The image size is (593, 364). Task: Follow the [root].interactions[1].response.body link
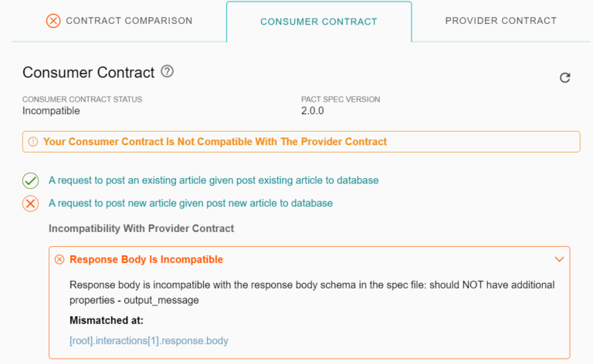tap(149, 340)
